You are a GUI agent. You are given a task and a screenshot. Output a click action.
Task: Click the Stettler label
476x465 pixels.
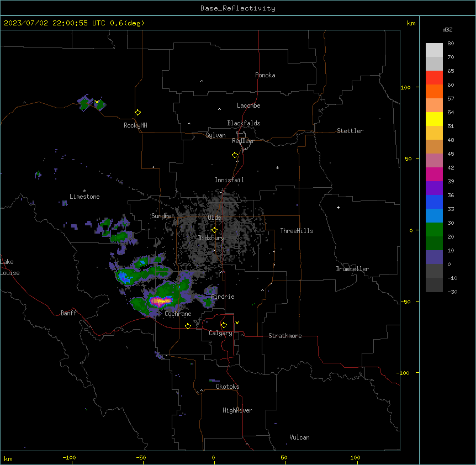click(x=350, y=131)
